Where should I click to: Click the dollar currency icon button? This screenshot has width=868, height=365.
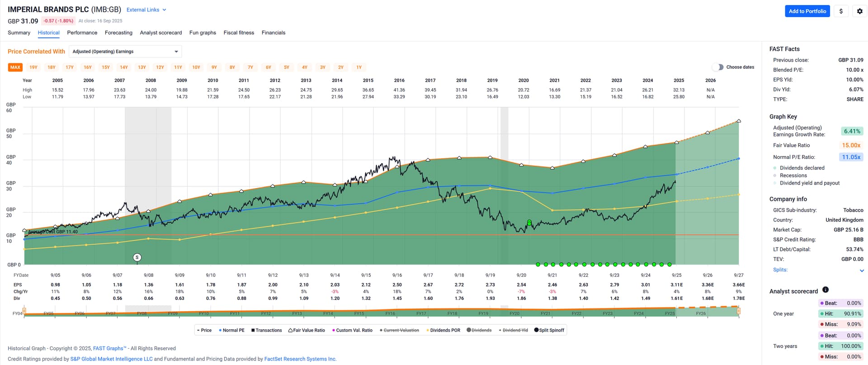pyautogui.click(x=841, y=11)
